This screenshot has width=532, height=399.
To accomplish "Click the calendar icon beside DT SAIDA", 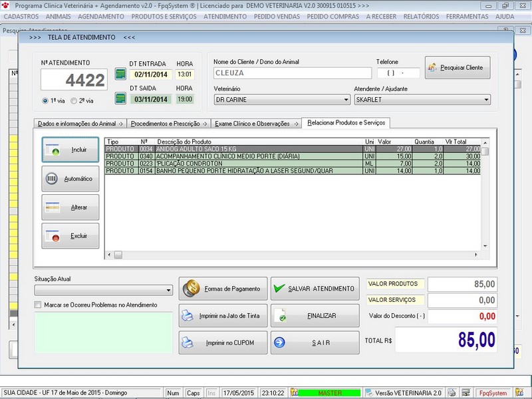I will click(x=120, y=99).
